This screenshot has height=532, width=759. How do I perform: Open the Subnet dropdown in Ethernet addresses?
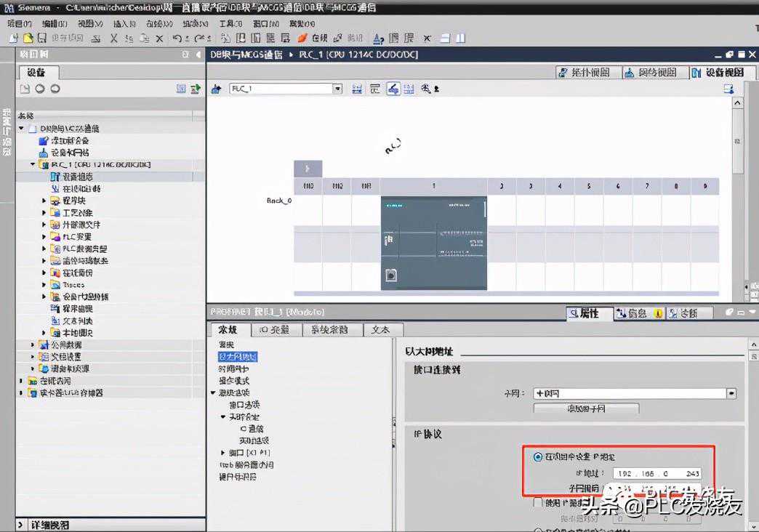731,393
